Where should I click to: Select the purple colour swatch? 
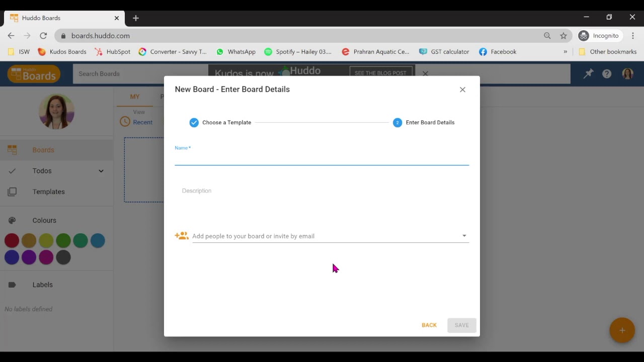click(x=29, y=257)
